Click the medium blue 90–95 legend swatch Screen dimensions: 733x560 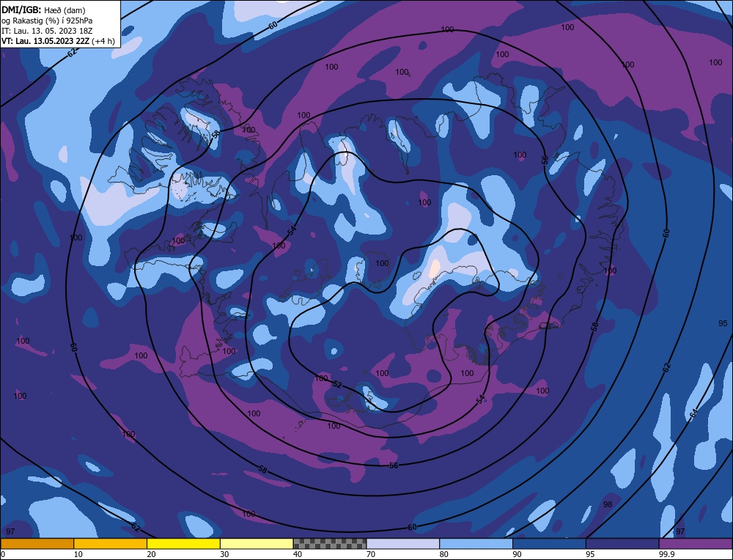[x=549, y=544]
